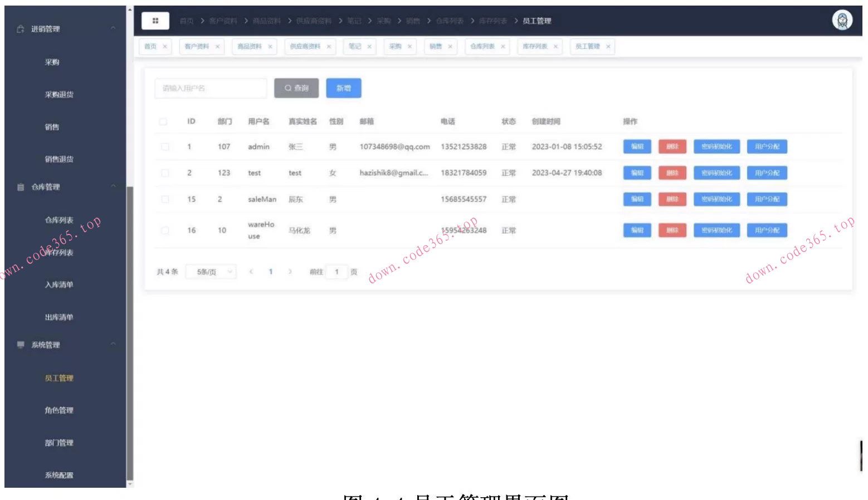
Task: Close the 商品资料 tab
Action: [270, 47]
